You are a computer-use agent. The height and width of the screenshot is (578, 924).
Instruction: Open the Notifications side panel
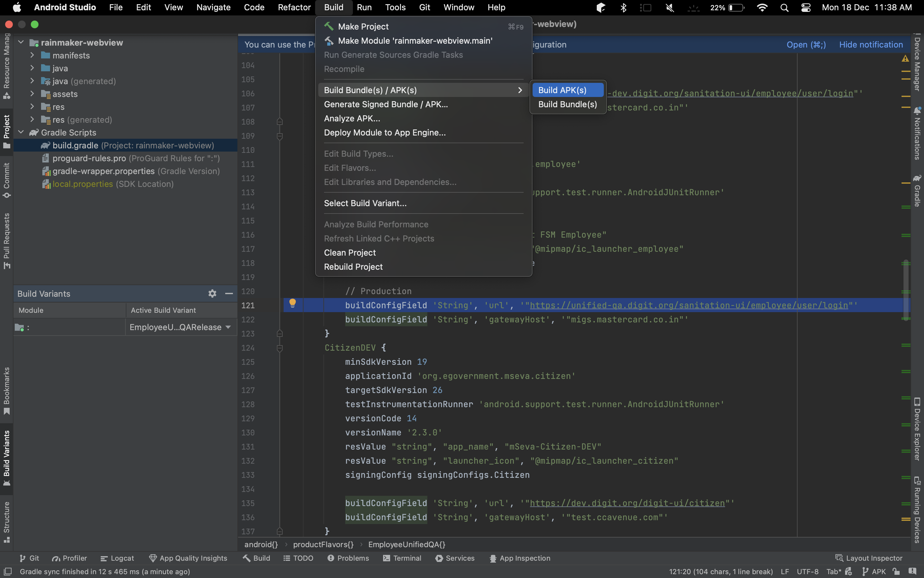coord(917,134)
